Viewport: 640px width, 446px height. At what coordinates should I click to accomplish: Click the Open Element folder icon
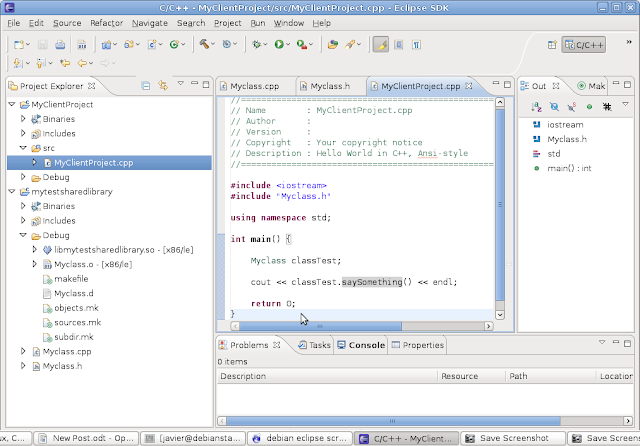(333, 44)
